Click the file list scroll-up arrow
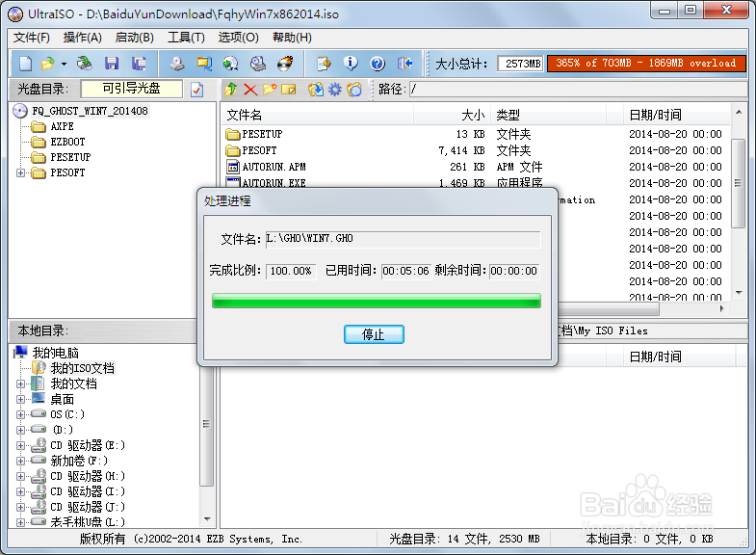This screenshot has height=555, width=756. 738,113
